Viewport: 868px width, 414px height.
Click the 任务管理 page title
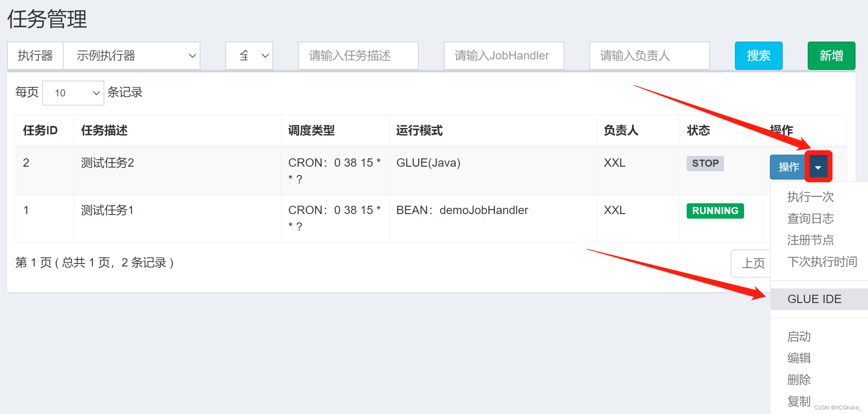click(47, 19)
